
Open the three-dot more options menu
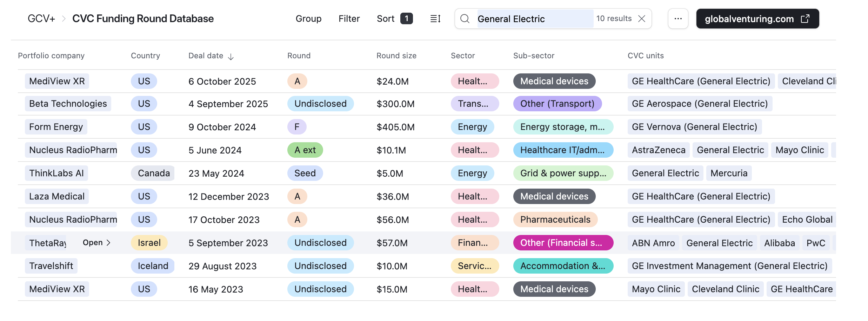(678, 19)
